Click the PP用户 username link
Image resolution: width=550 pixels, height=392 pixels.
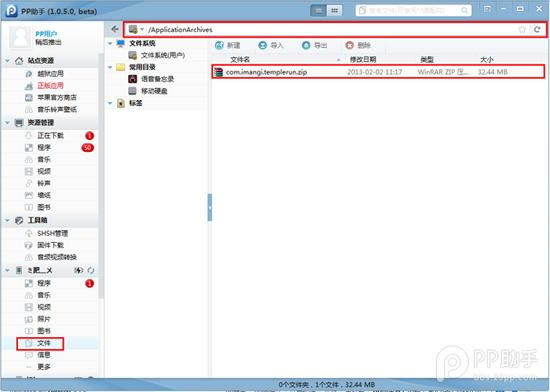(x=46, y=34)
